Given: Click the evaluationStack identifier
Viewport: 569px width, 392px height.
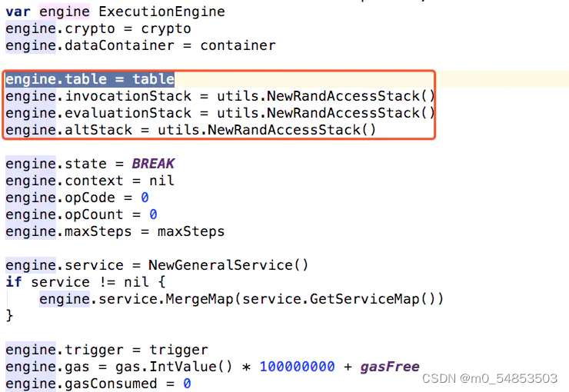Looking at the screenshot, I should pyautogui.click(x=128, y=113).
